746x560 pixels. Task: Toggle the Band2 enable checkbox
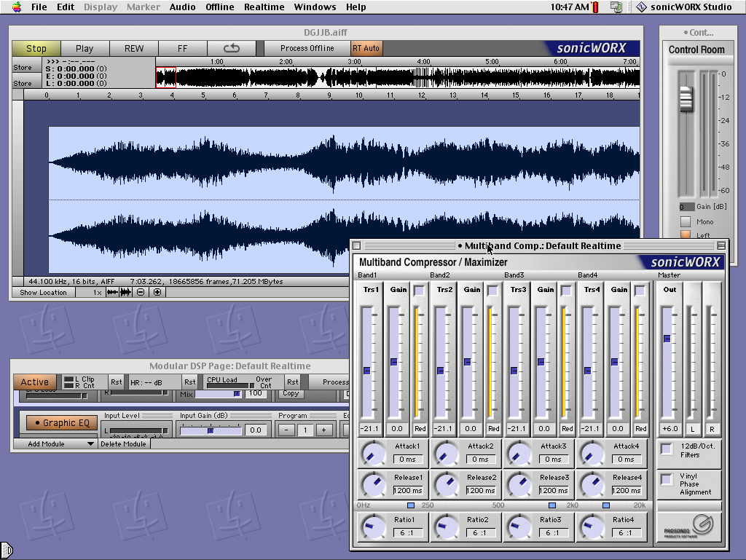pyautogui.click(x=492, y=290)
